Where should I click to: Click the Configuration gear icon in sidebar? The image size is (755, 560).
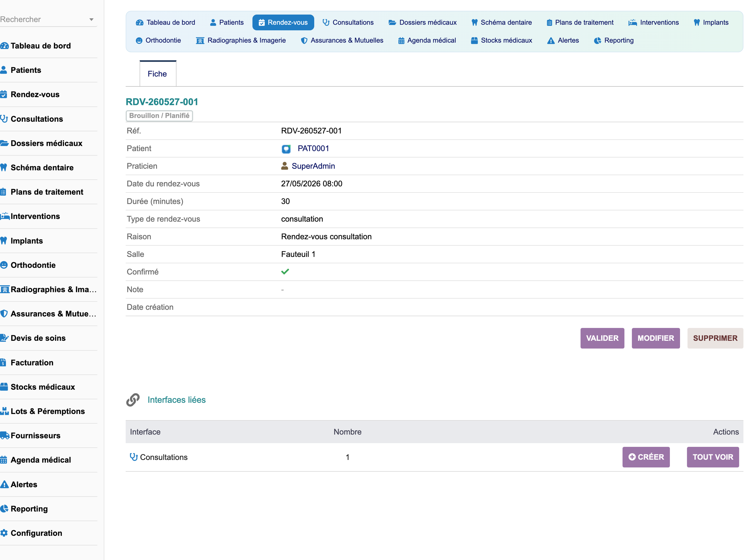point(4,533)
